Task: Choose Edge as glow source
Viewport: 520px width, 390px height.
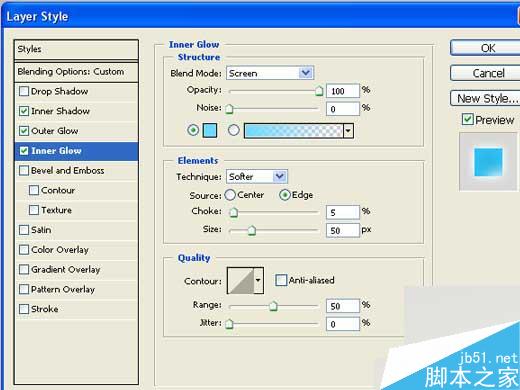Action: (x=285, y=195)
